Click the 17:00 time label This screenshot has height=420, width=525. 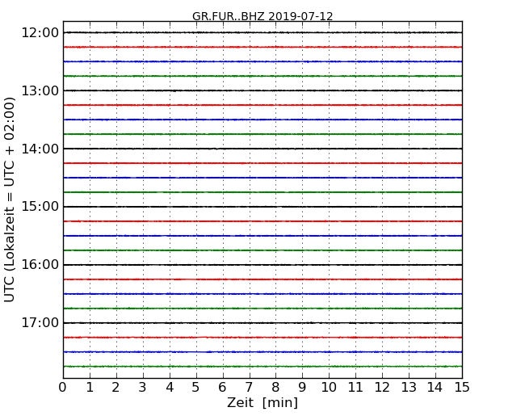point(40,322)
